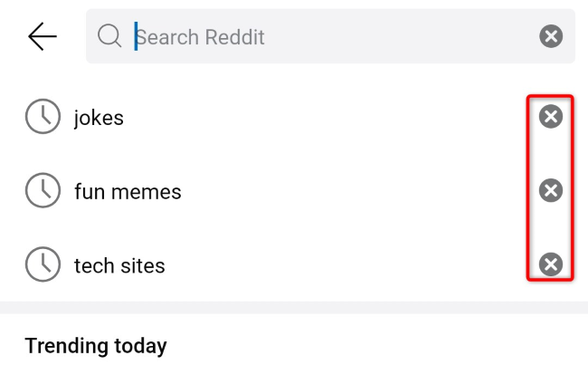Click the gray divider above Trending today

coord(294,308)
